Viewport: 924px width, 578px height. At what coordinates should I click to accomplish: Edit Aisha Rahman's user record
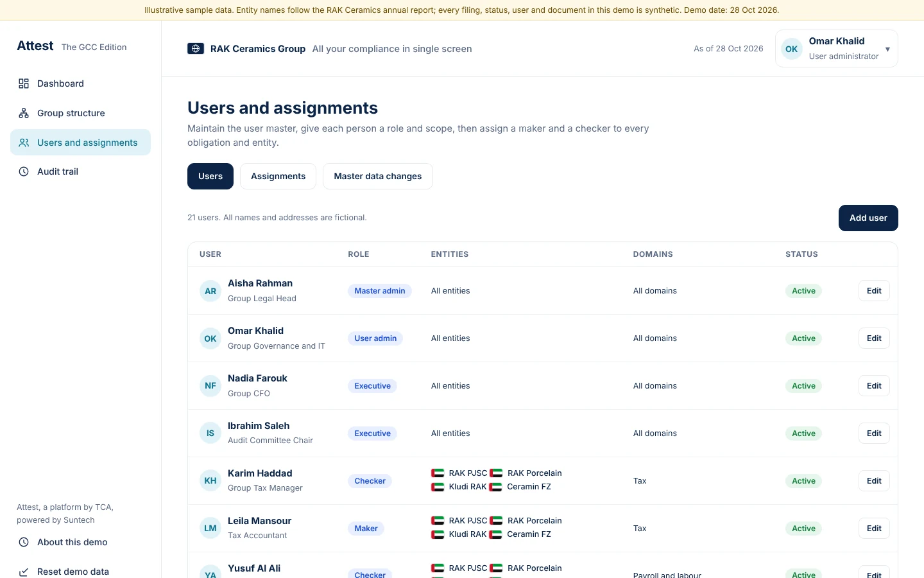[x=874, y=291]
